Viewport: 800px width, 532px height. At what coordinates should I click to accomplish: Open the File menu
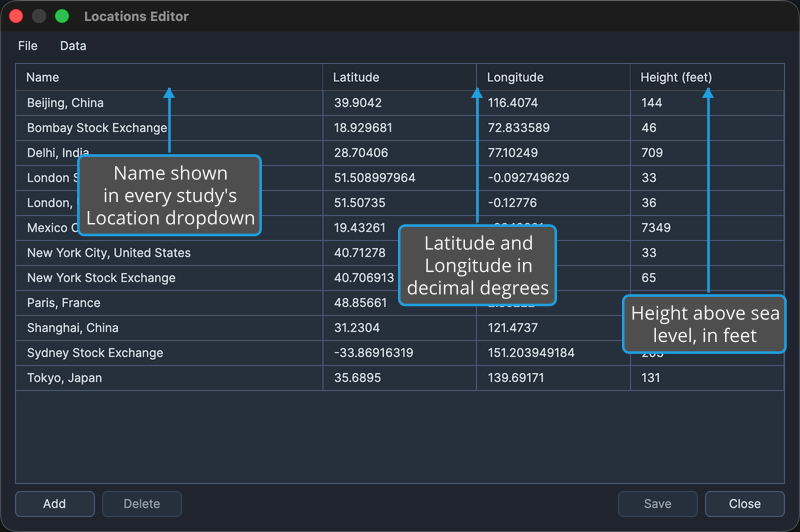28,46
